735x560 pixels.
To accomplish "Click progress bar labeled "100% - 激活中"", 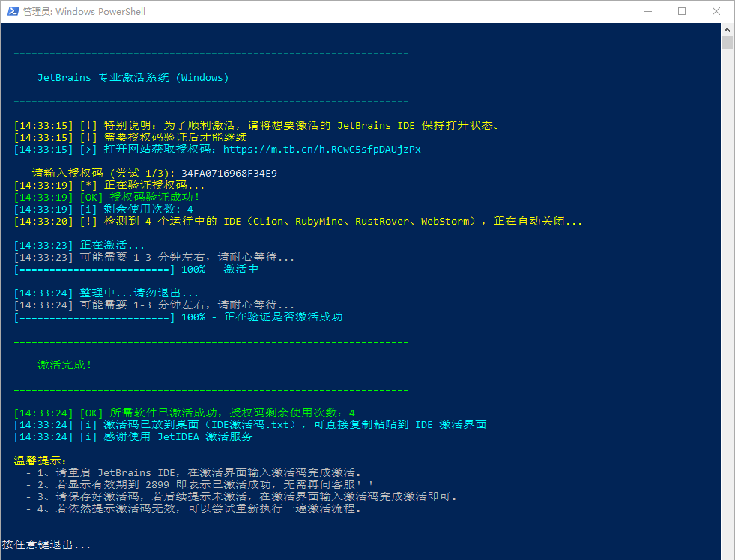I will point(136,270).
